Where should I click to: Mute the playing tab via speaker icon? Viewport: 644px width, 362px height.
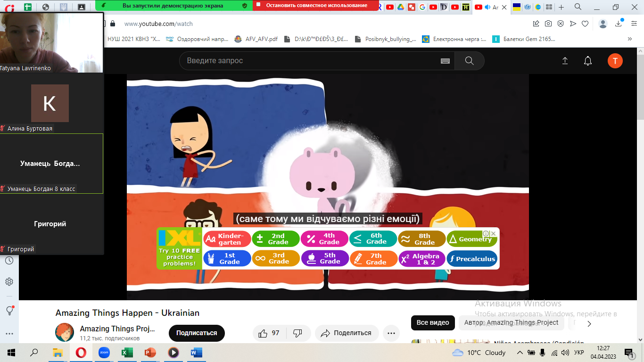coord(487,7)
